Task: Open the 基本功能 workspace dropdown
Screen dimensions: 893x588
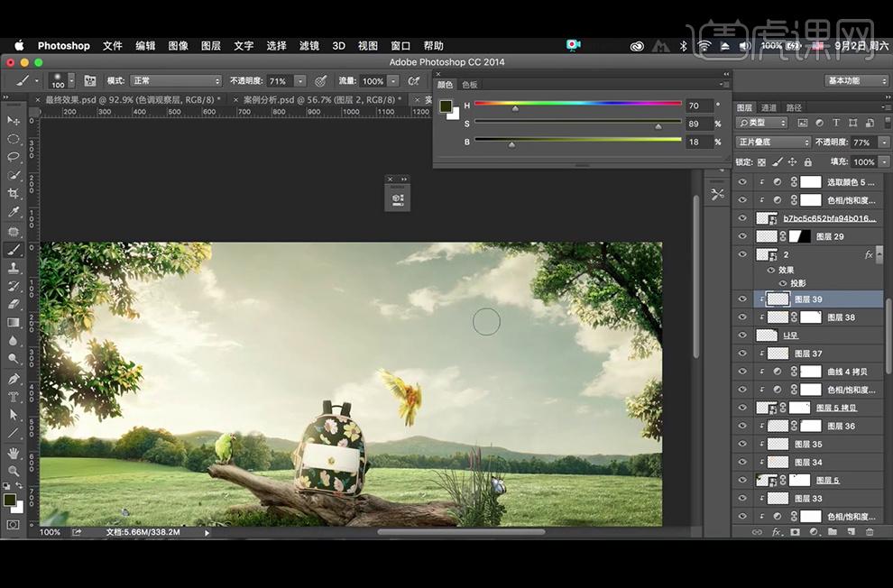Action: point(856,81)
